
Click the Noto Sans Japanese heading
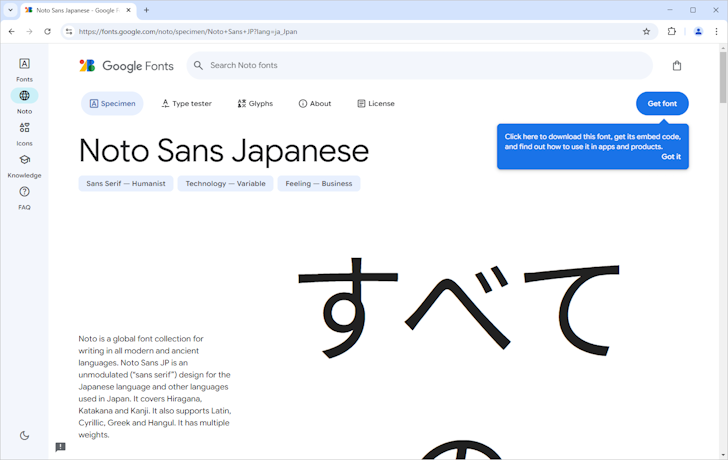pos(224,151)
